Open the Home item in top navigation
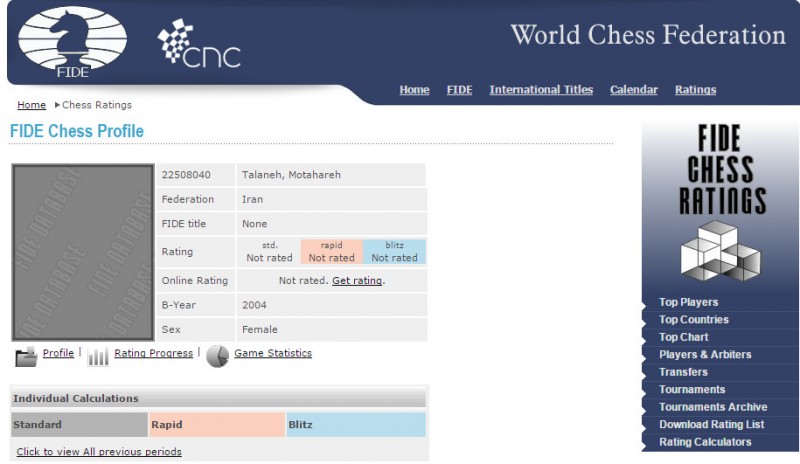800x464 pixels. [x=414, y=90]
